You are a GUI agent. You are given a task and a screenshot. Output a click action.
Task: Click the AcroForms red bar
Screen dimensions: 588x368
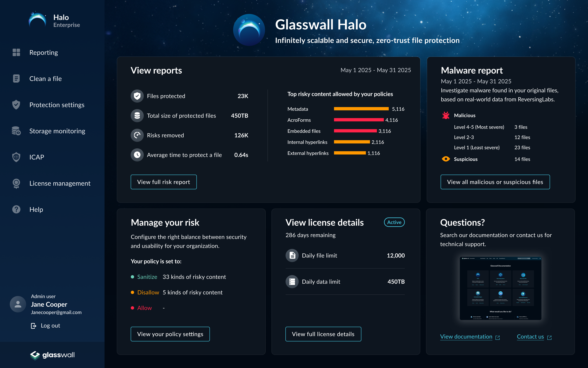click(359, 120)
